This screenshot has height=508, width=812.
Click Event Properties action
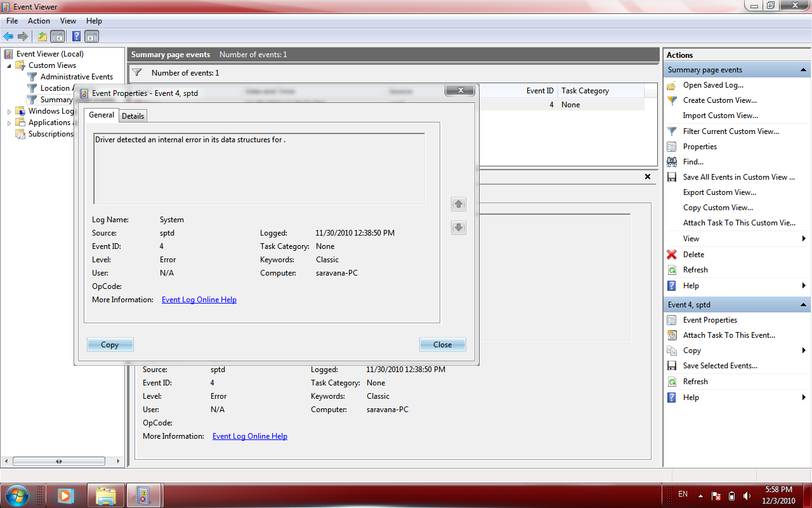[710, 320]
